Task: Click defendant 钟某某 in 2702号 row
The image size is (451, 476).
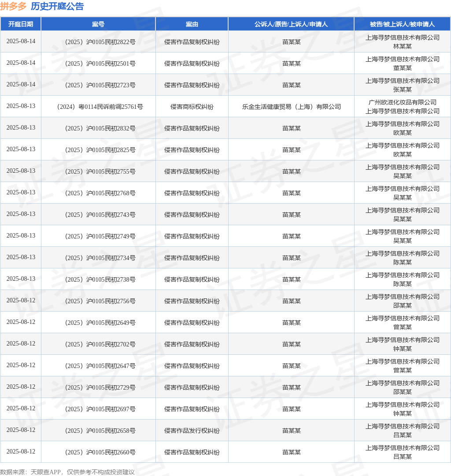Action: coord(402,348)
